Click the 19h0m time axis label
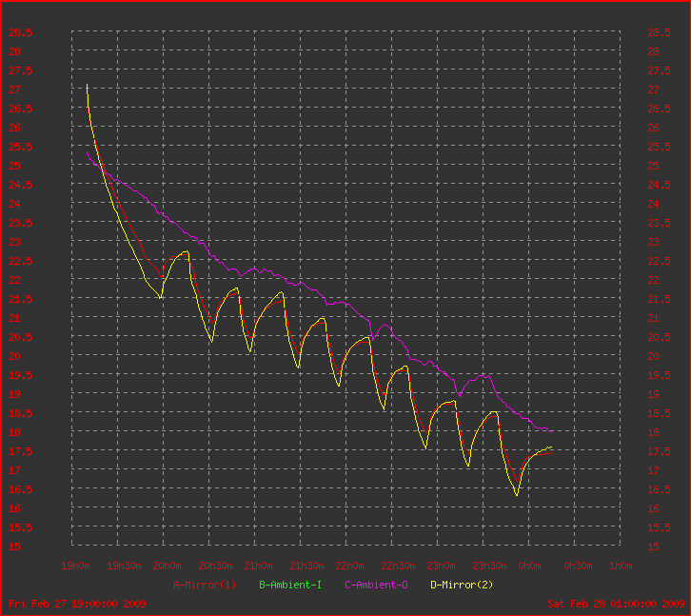This screenshot has height=616, width=691. 75,566
